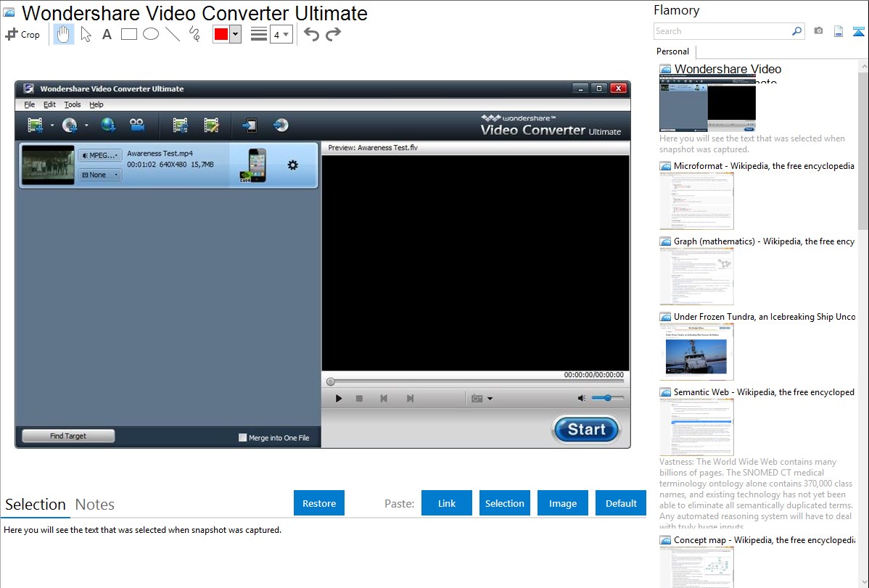Activate the hand pan tool
Image resolution: width=869 pixels, height=588 pixels.
[64, 34]
